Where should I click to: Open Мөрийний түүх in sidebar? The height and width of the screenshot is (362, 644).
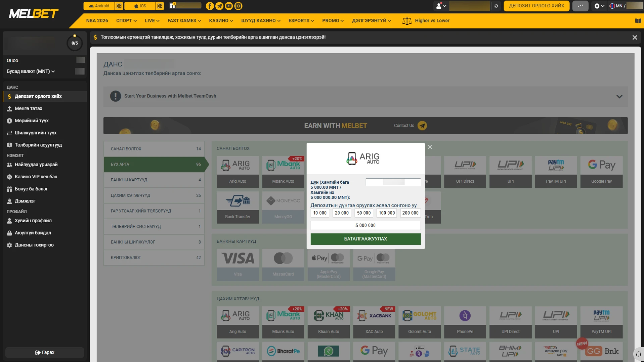[45, 121]
